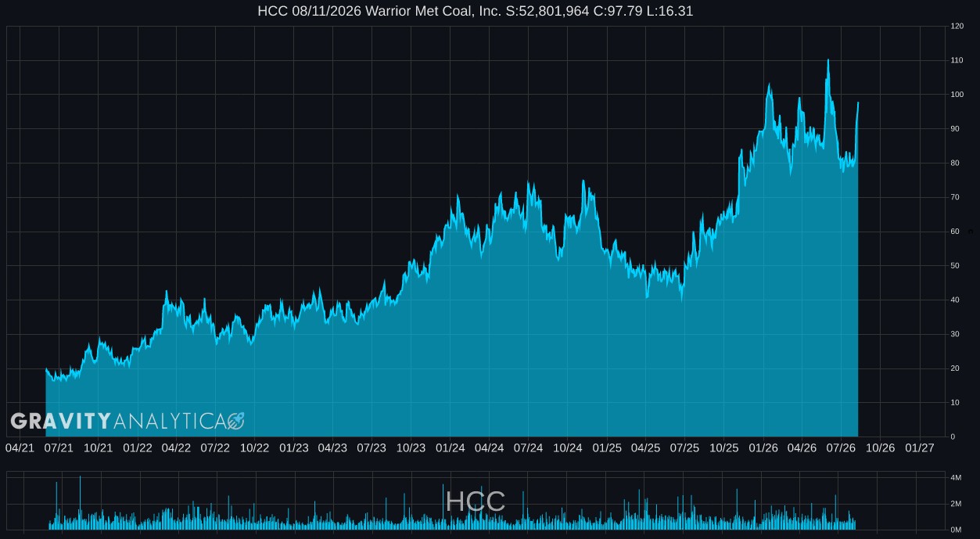
Task: Click the 0M volume axis label
Action: 956,530
